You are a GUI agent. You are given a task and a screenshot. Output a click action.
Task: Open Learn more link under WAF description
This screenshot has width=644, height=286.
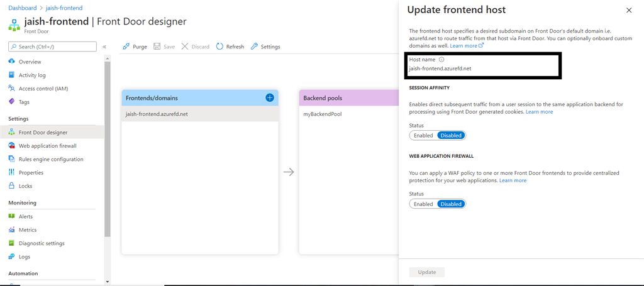pyautogui.click(x=513, y=180)
